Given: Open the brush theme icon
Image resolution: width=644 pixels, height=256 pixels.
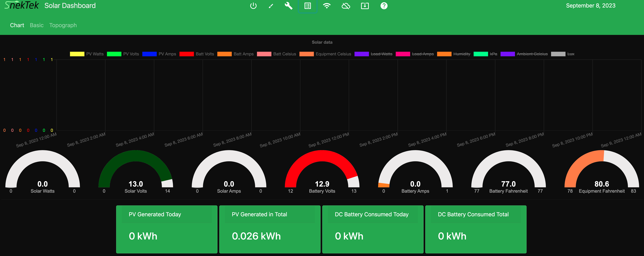Looking at the screenshot, I should [271, 6].
